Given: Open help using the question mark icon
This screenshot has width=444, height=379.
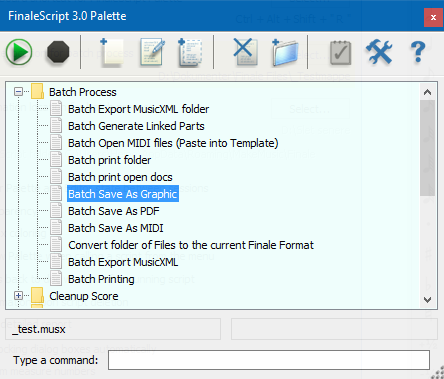Looking at the screenshot, I should [x=418, y=52].
